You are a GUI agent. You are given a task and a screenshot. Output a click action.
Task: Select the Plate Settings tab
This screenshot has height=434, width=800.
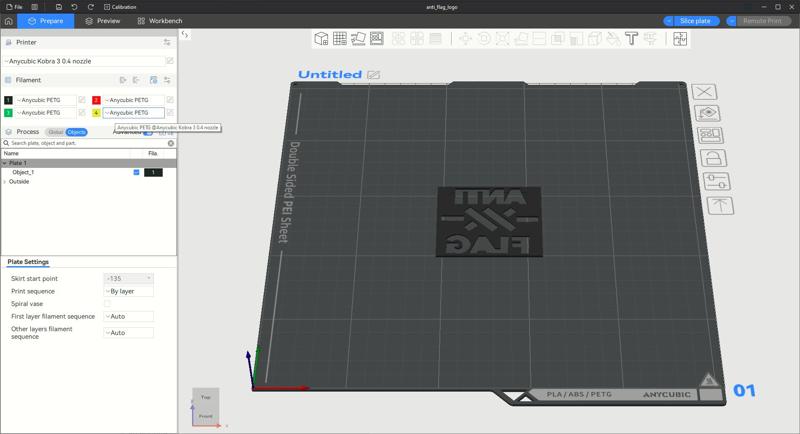click(x=28, y=262)
